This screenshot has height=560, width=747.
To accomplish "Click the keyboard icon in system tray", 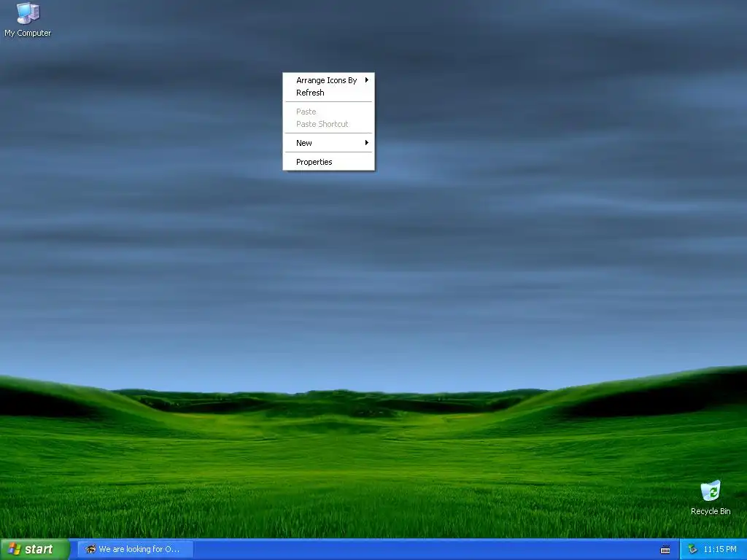I will pyautogui.click(x=665, y=550).
